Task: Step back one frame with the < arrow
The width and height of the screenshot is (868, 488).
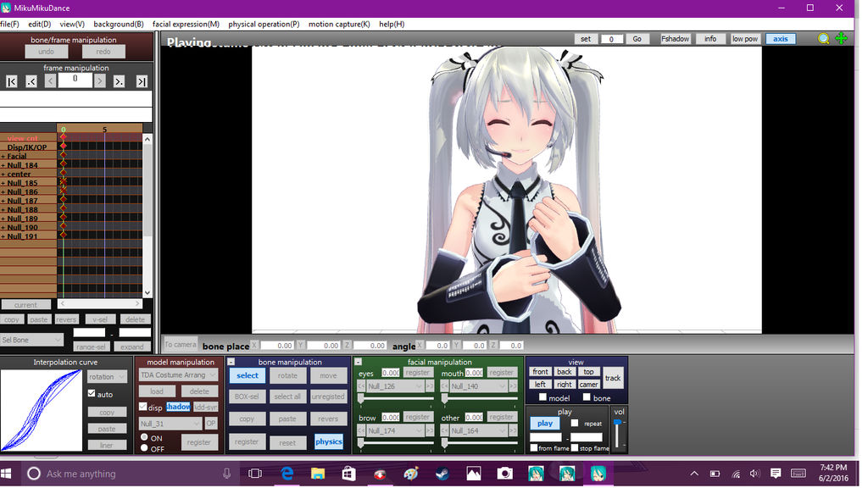Action: (x=50, y=82)
